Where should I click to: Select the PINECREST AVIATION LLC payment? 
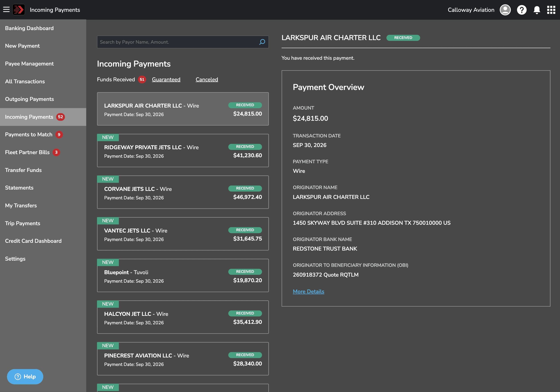183,359
